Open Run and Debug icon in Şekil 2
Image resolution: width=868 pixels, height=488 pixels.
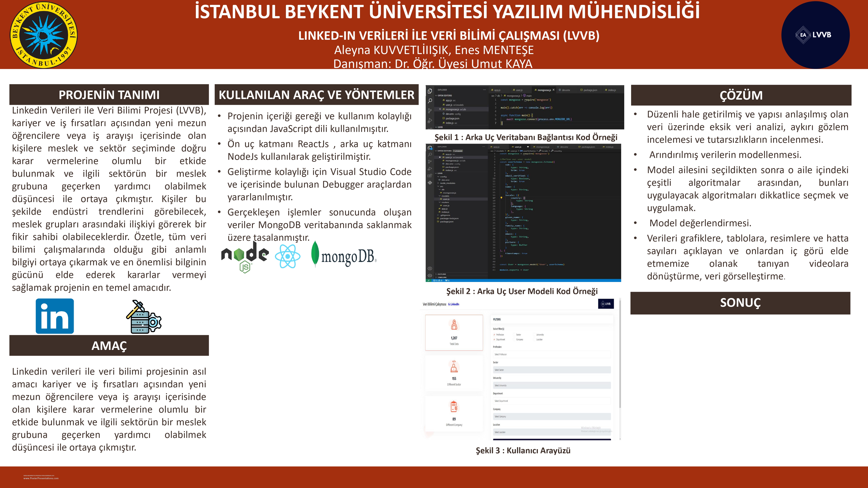tap(430, 169)
